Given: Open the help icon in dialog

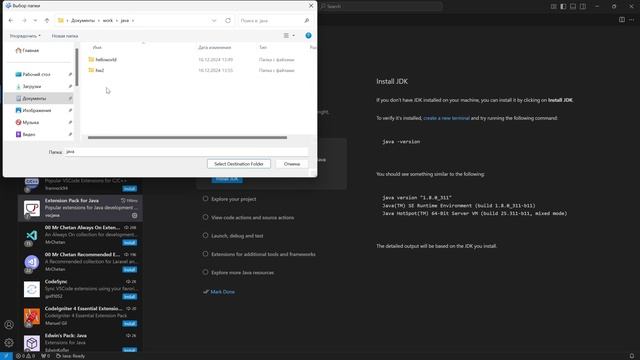Looking at the screenshot, I should coord(309,36).
